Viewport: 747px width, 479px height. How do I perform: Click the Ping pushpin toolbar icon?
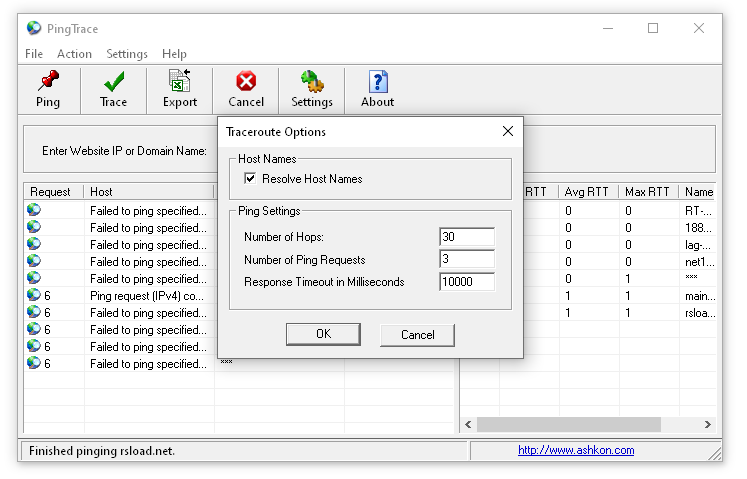click(x=48, y=81)
